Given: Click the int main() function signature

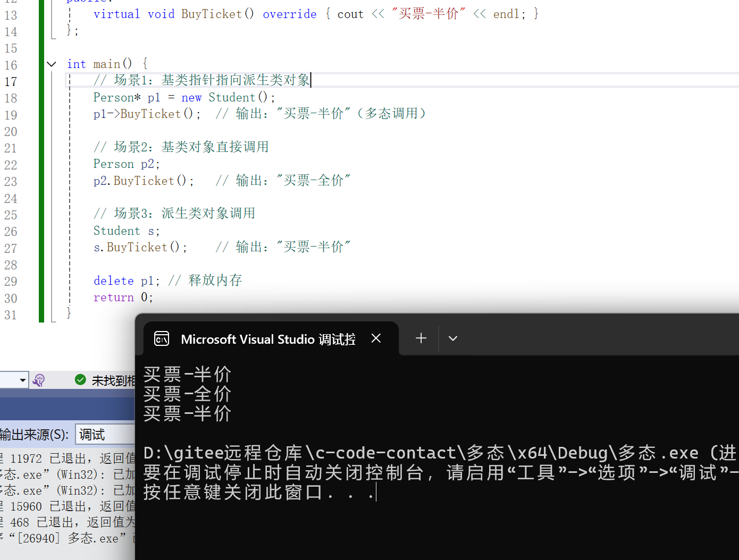Looking at the screenshot, I should [x=99, y=64].
